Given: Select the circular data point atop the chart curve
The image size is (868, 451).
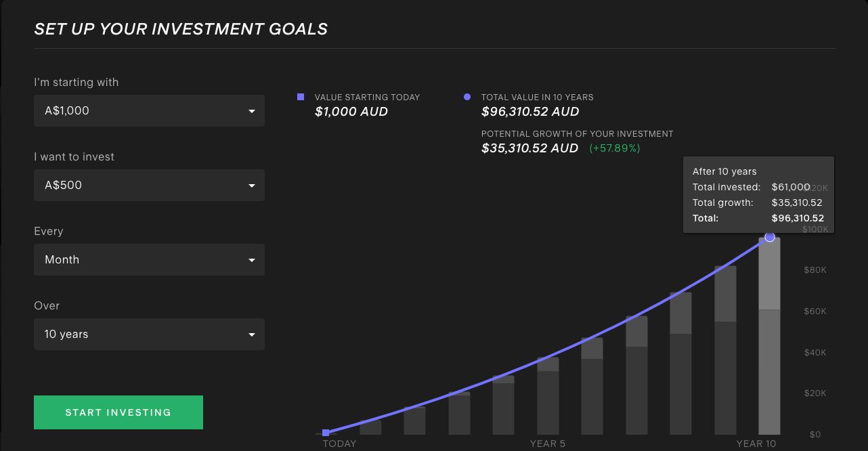Looking at the screenshot, I should (x=770, y=237).
